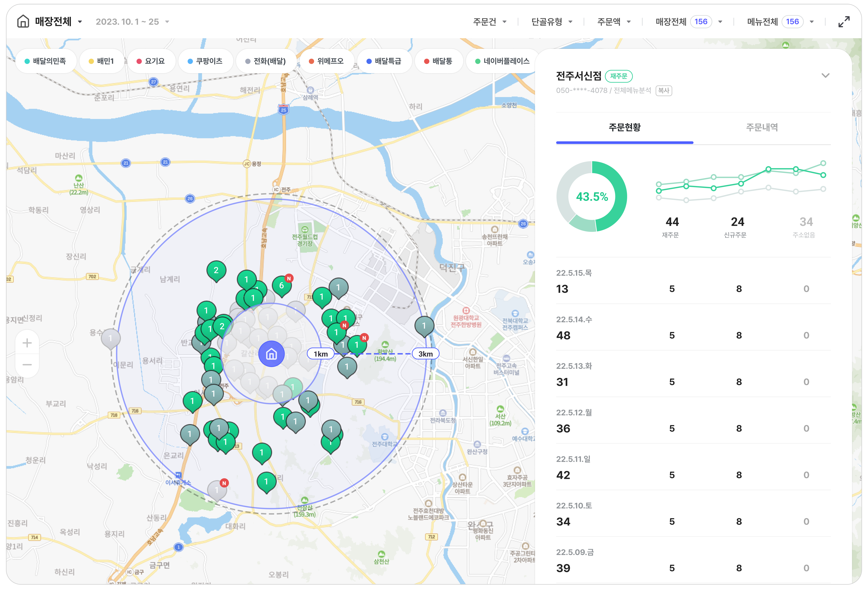Toggle the 배민1 channel filter

click(x=102, y=61)
